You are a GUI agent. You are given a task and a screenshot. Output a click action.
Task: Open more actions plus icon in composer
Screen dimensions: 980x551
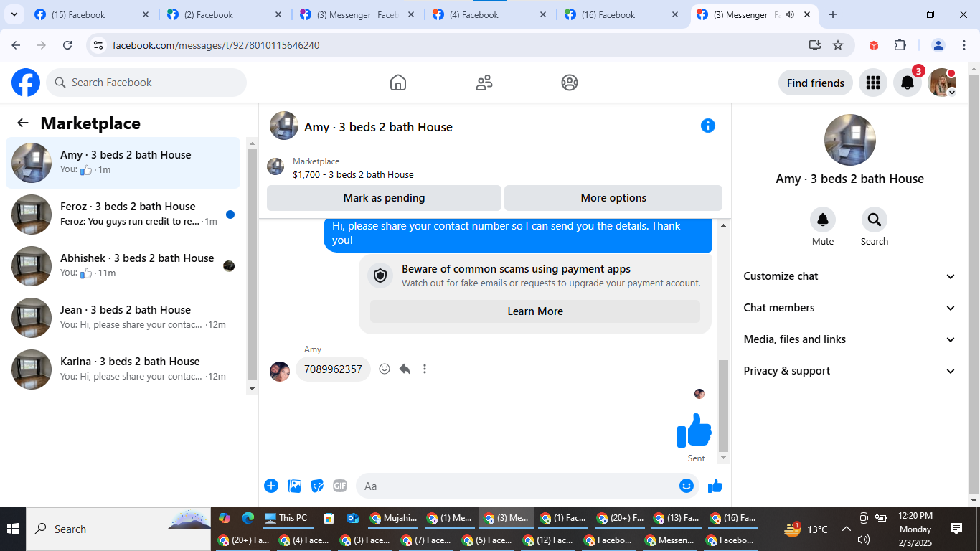(x=271, y=486)
